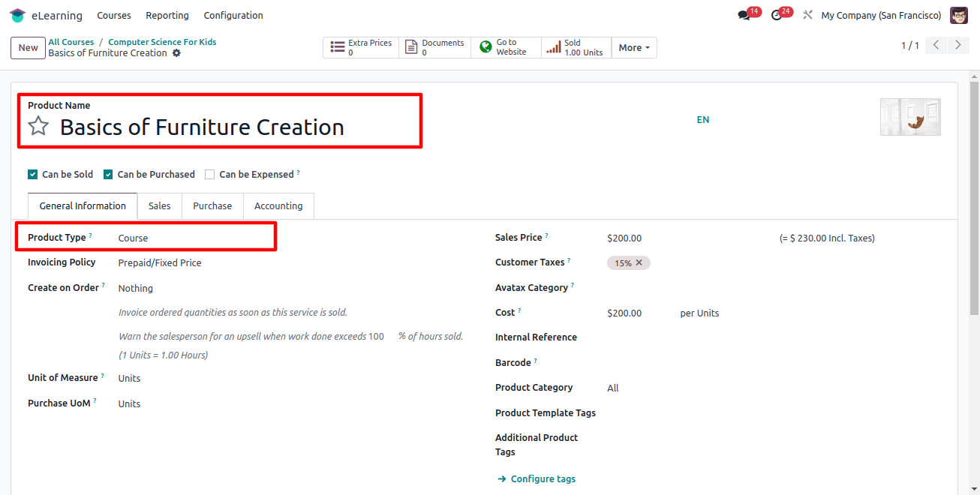Go to Computer Science For Kids breadcrumb

162,42
